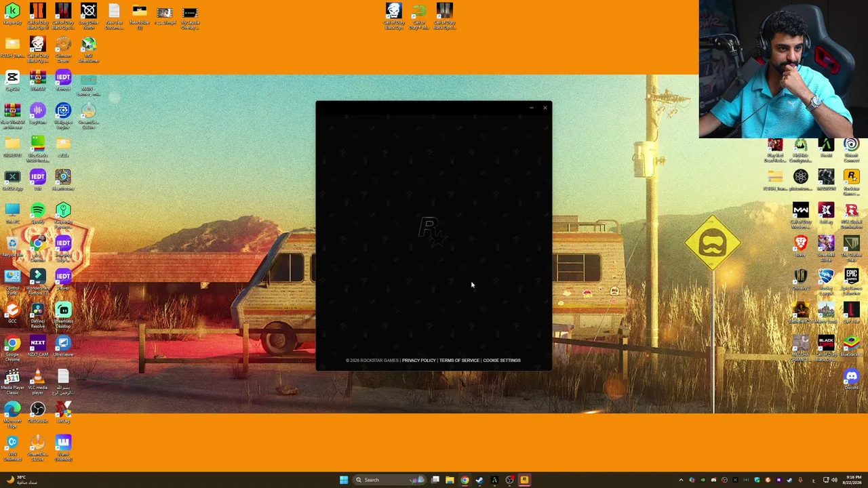Image resolution: width=868 pixels, height=488 pixels.
Task: Open DaVinci Resolve shortcut
Action: (x=37, y=314)
